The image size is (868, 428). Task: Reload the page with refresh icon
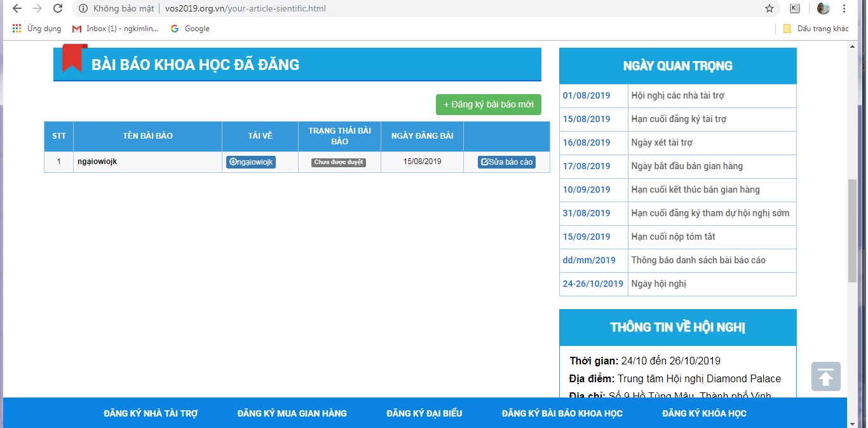(58, 8)
